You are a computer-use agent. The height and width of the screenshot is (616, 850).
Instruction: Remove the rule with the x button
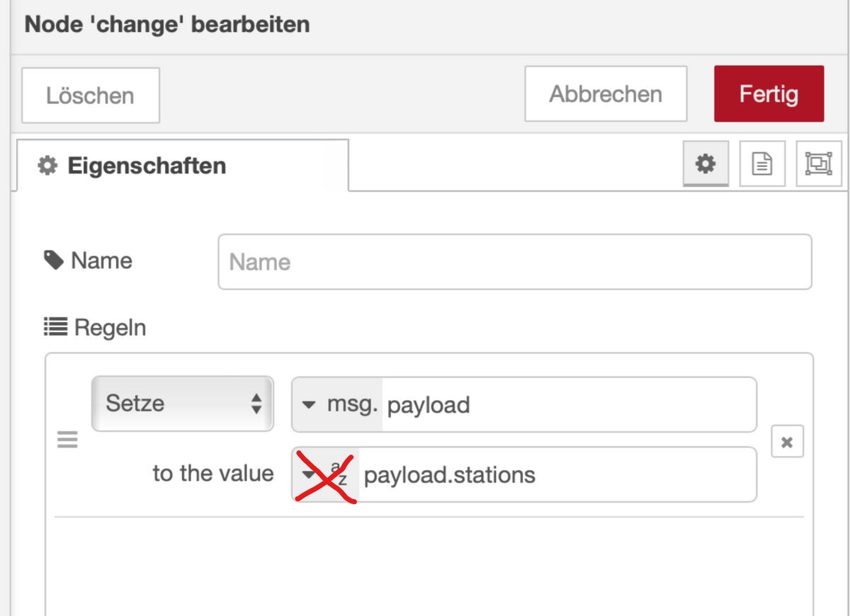pyautogui.click(x=787, y=442)
